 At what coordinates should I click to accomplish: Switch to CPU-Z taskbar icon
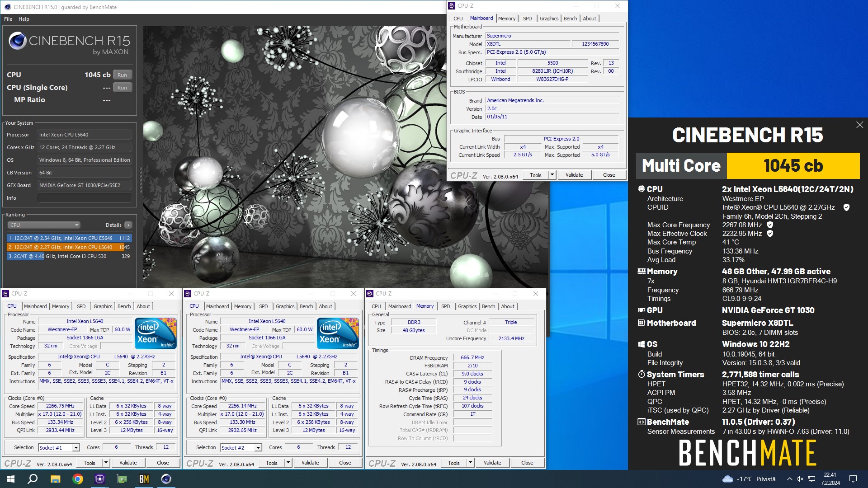[x=100, y=479]
